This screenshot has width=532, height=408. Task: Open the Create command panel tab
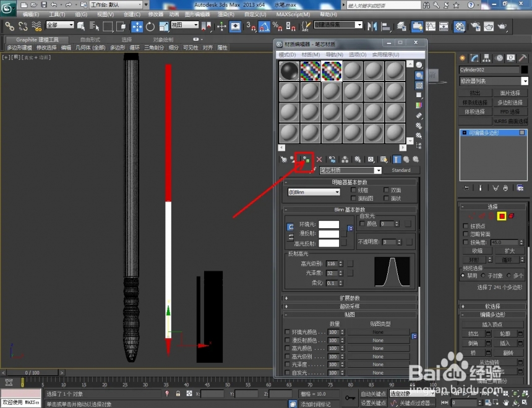[x=463, y=58]
